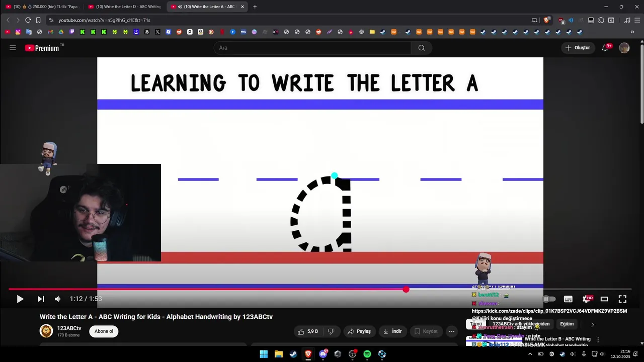Open the browser main menu
Viewport: 644px width, 362px height.
click(x=637, y=20)
